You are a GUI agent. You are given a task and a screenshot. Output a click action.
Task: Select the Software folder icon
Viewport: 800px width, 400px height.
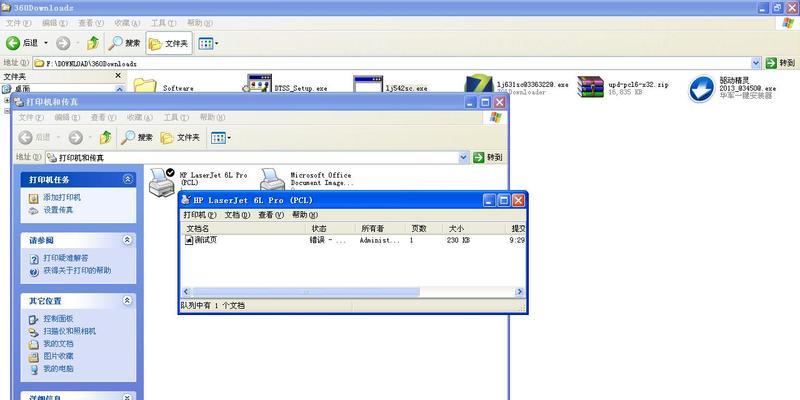(x=145, y=85)
